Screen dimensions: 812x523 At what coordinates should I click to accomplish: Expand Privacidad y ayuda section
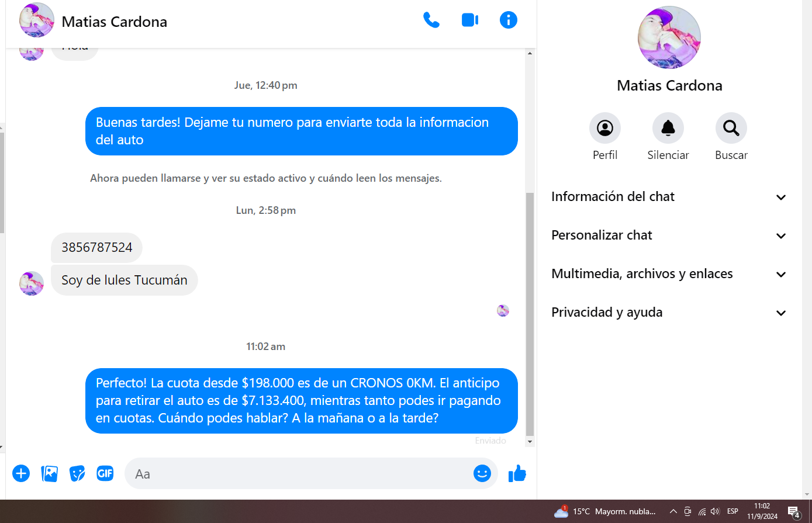coord(669,313)
